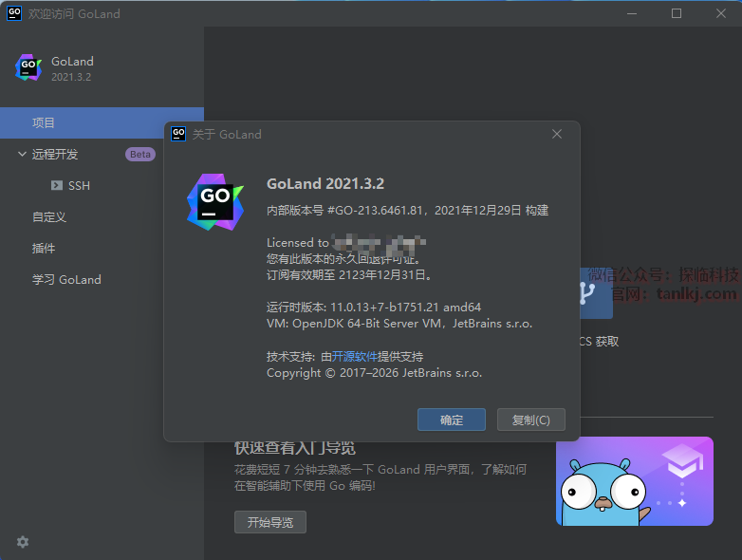Select the SSH item
This screenshot has height=560, width=742.
point(79,186)
